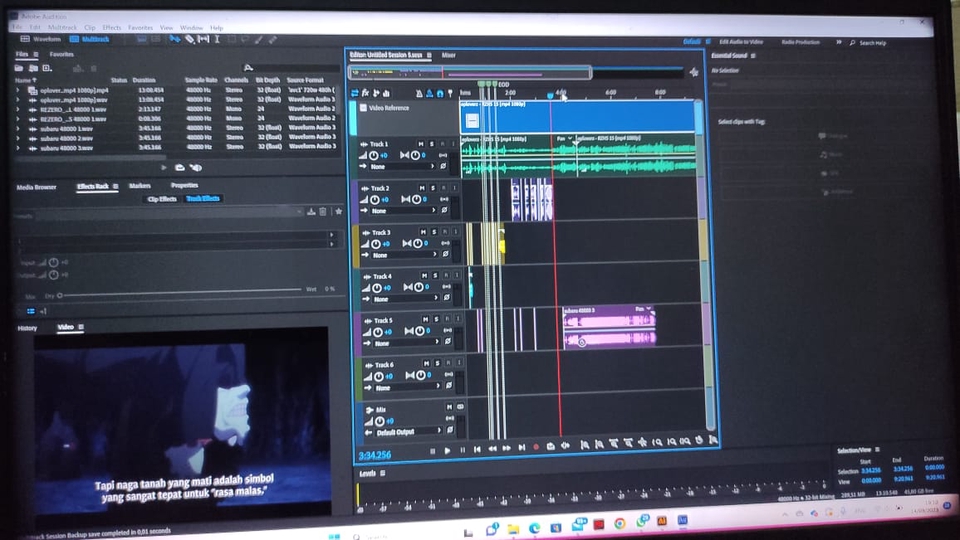960x540 pixels.
Task: Click the Stop button in transport
Action: pyautogui.click(x=432, y=451)
